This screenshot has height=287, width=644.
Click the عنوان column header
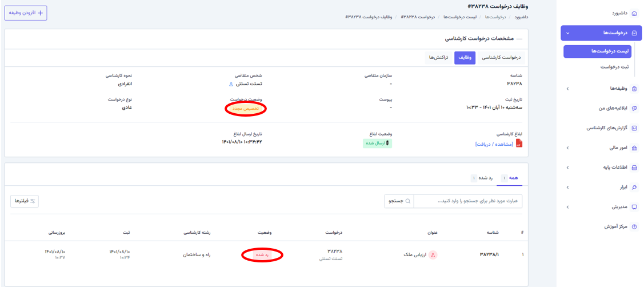click(431, 232)
